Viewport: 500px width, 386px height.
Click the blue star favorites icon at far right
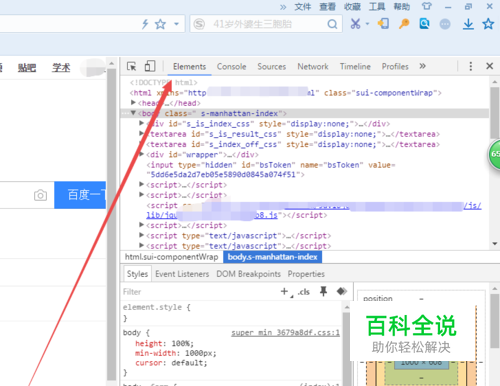pos(488,24)
